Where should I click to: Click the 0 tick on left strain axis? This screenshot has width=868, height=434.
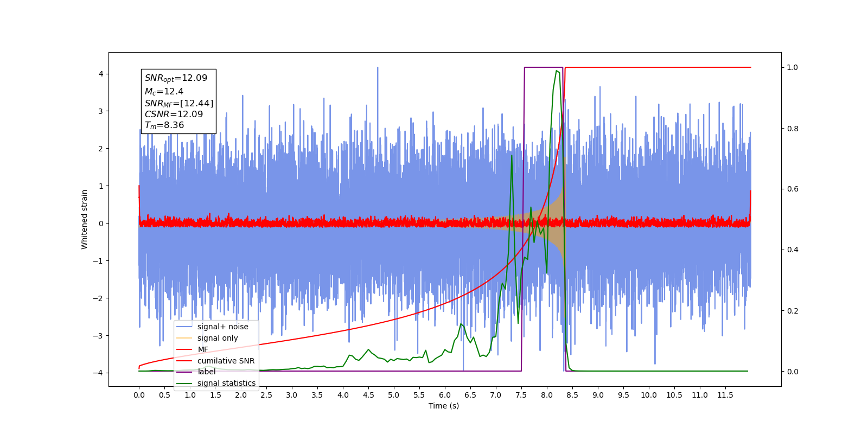[100, 224]
